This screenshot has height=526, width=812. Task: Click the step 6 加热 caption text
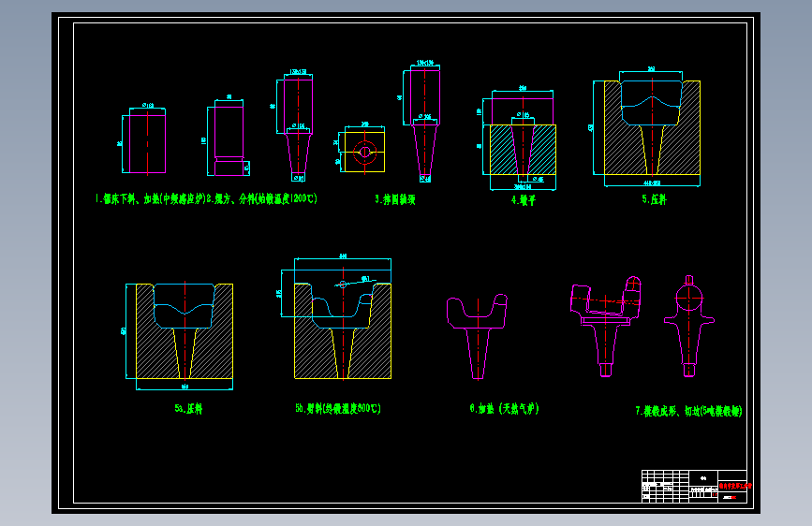(x=505, y=408)
